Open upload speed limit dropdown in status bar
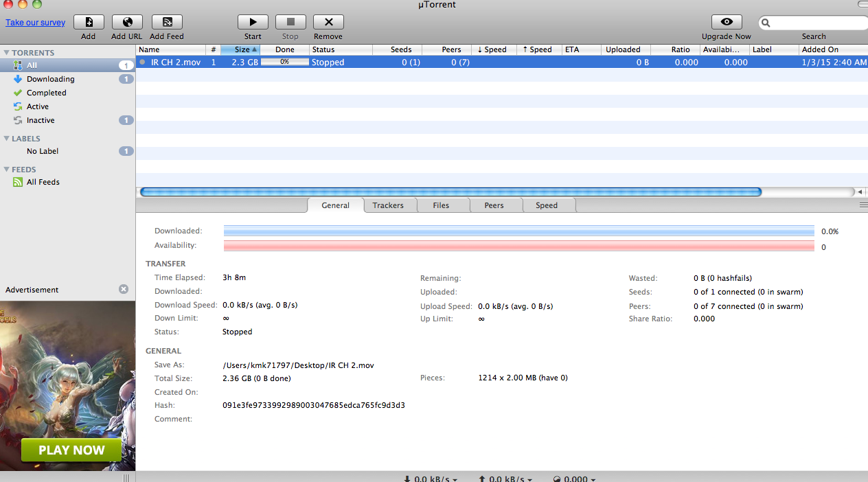 click(505, 479)
